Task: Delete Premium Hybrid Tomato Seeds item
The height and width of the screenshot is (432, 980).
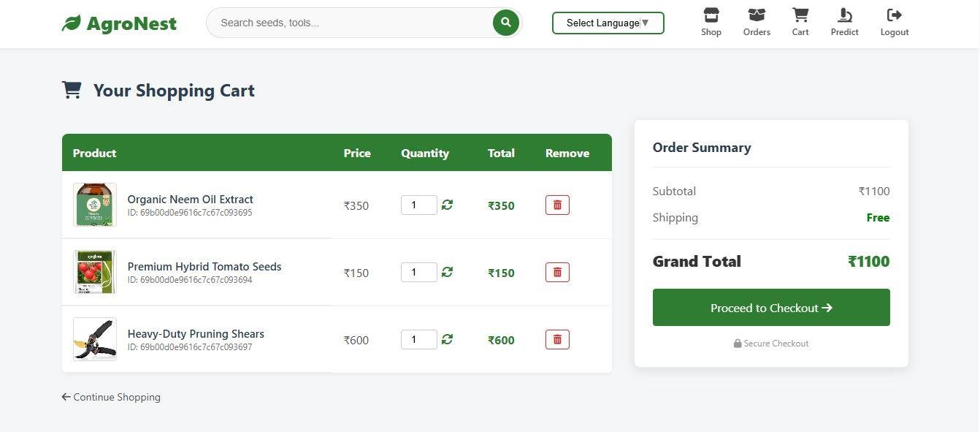Action: pos(557,273)
